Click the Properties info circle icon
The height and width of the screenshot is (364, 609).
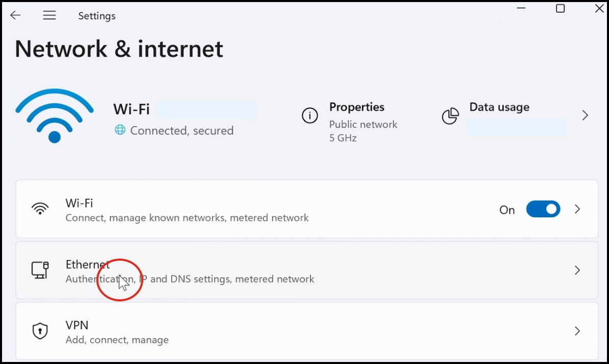pos(310,116)
